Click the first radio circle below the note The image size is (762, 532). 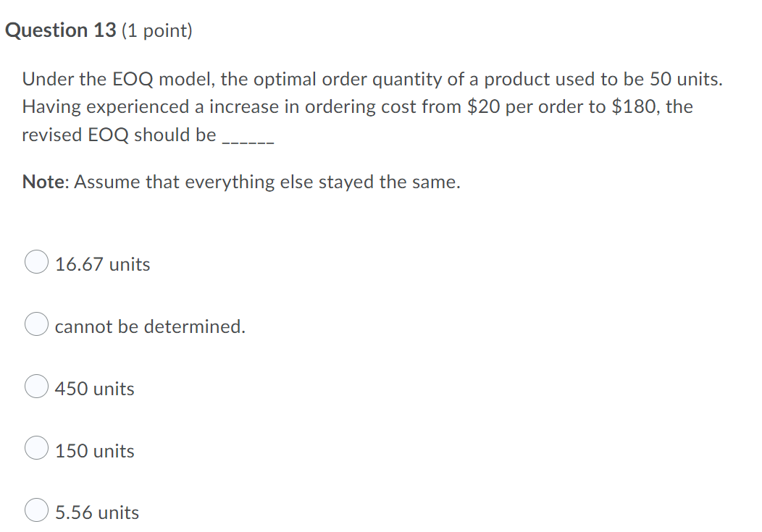pyautogui.click(x=36, y=262)
